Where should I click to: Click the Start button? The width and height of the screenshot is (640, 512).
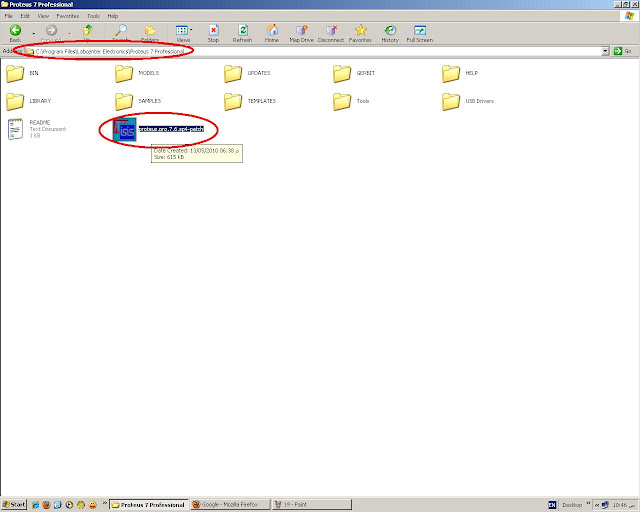point(13,505)
